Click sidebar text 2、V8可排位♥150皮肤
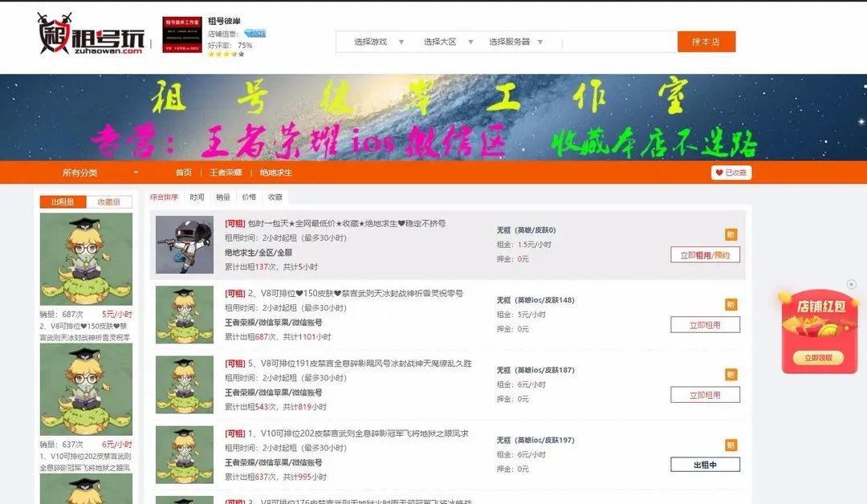This screenshot has height=504, width=867. click(86, 331)
